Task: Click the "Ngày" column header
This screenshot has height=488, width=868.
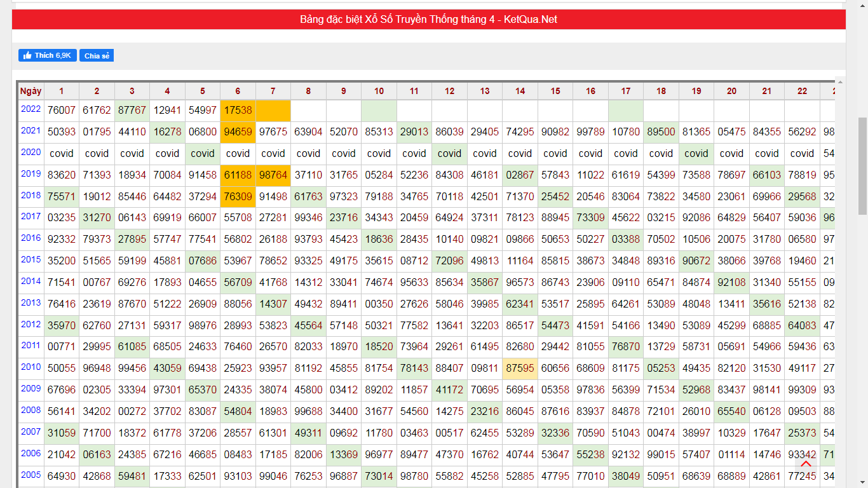Action: coord(31,91)
